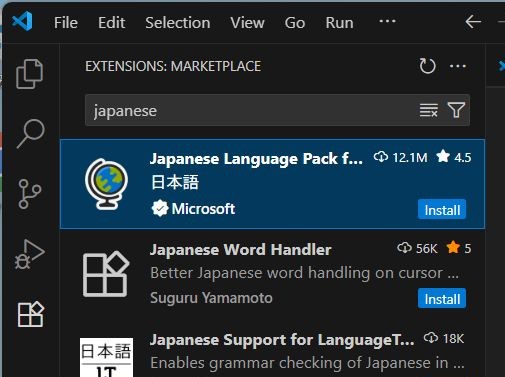505x377 pixels.
Task: Click the Better Japanese word handling description
Action: click(305, 273)
